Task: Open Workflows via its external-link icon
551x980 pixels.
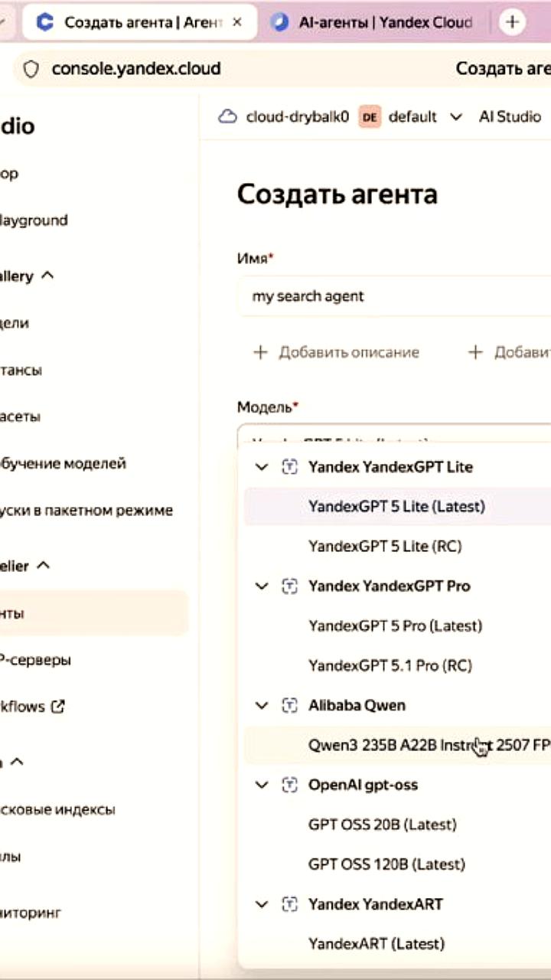Action: (58, 706)
